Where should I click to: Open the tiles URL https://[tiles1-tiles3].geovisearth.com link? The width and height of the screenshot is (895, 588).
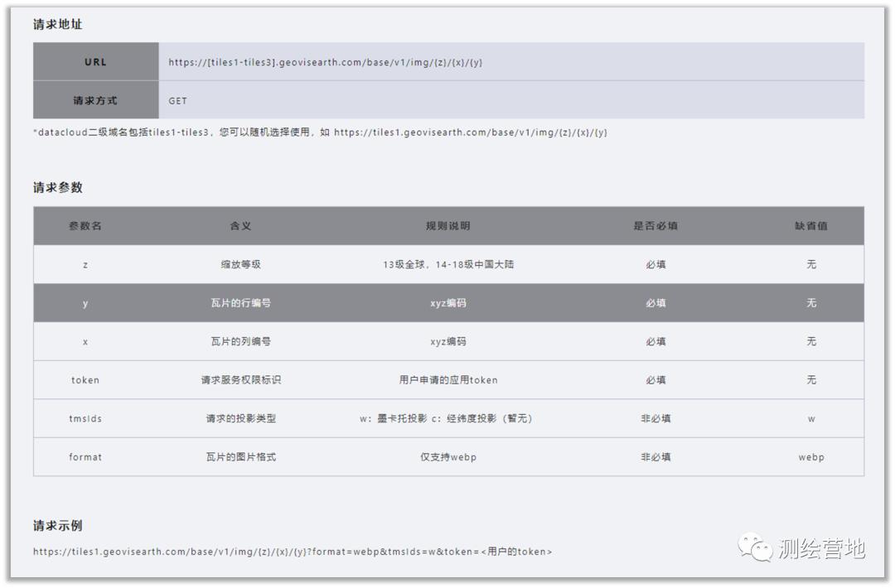pyautogui.click(x=327, y=61)
